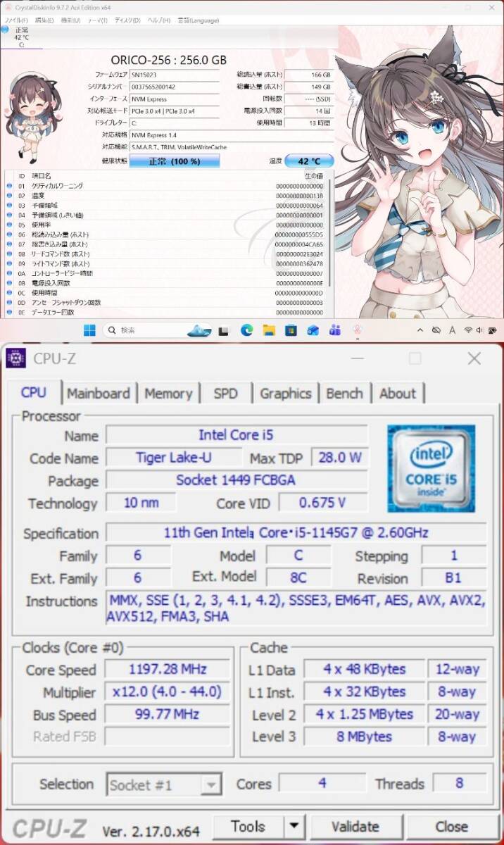Click the 42 °C temperature button
This screenshot has width=504, height=845.
pyautogui.click(x=309, y=161)
